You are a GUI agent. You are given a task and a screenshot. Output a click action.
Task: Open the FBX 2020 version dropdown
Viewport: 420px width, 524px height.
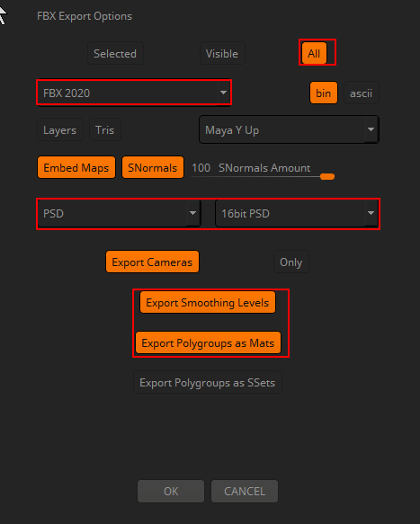tap(134, 93)
